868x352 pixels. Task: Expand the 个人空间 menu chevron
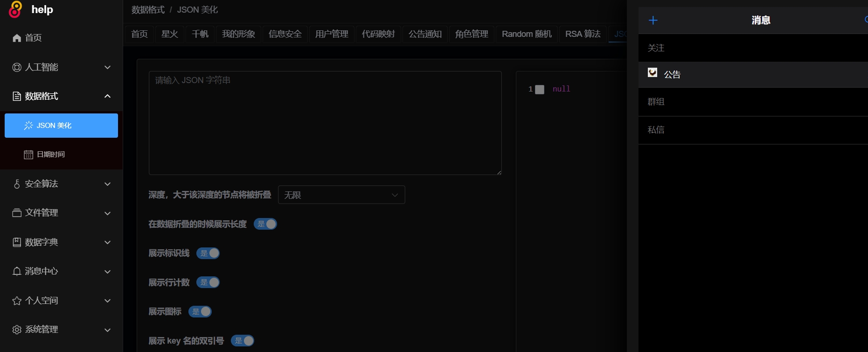pyautogui.click(x=108, y=301)
